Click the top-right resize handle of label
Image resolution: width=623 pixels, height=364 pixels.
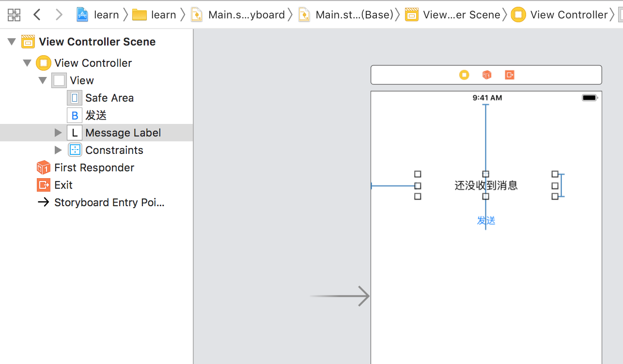click(x=555, y=174)
